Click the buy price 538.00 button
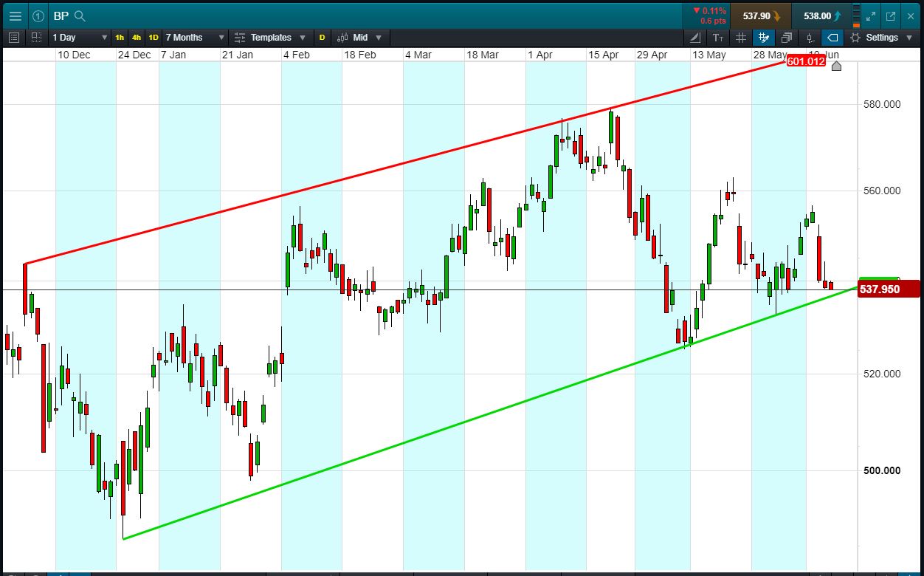 point(822,16)
